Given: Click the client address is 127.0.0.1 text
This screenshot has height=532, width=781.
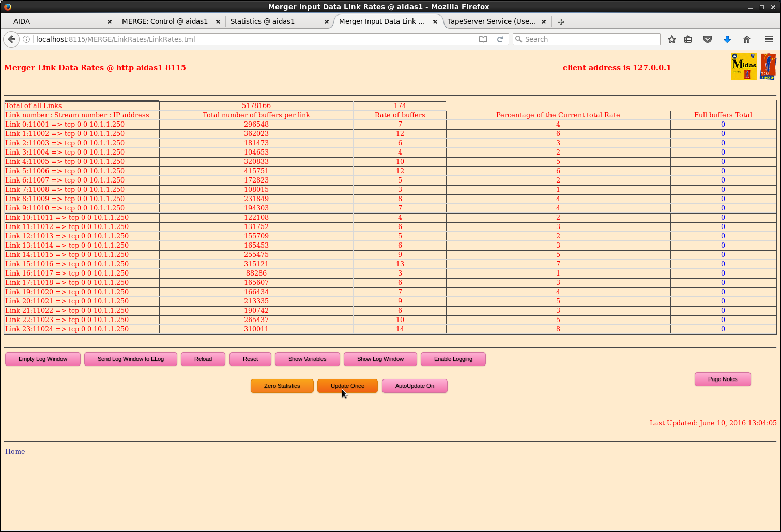Looking at the screenshot, I should click(617, 67).
